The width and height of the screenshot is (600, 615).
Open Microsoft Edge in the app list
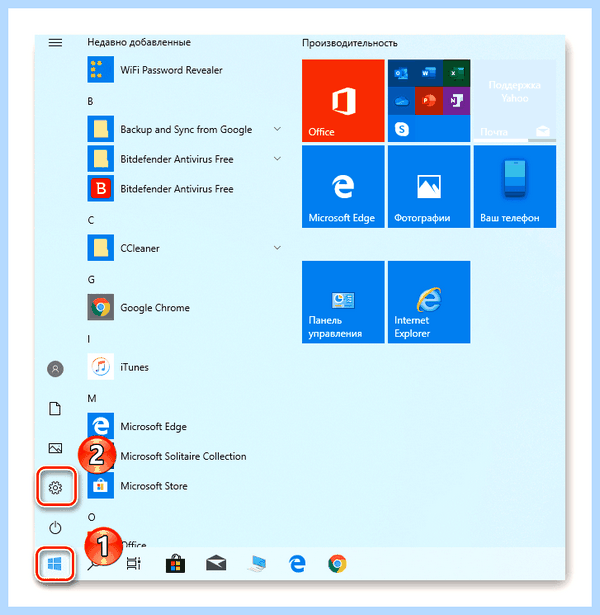point(137,426)
